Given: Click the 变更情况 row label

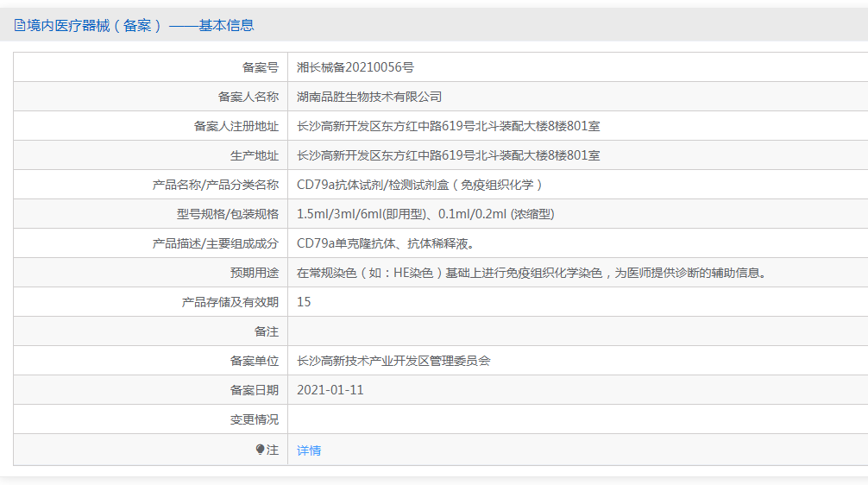Looking at the screenshot, I should pos(255,419).
